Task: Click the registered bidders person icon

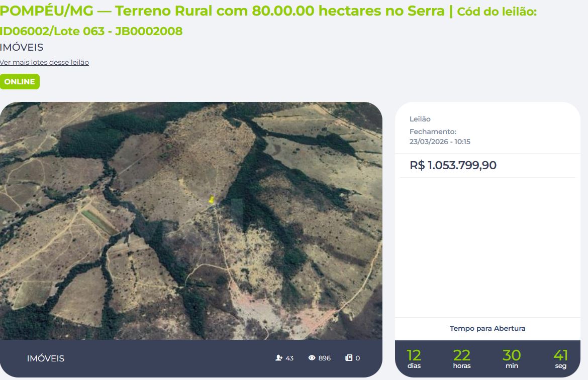Action: coord(278,358)
